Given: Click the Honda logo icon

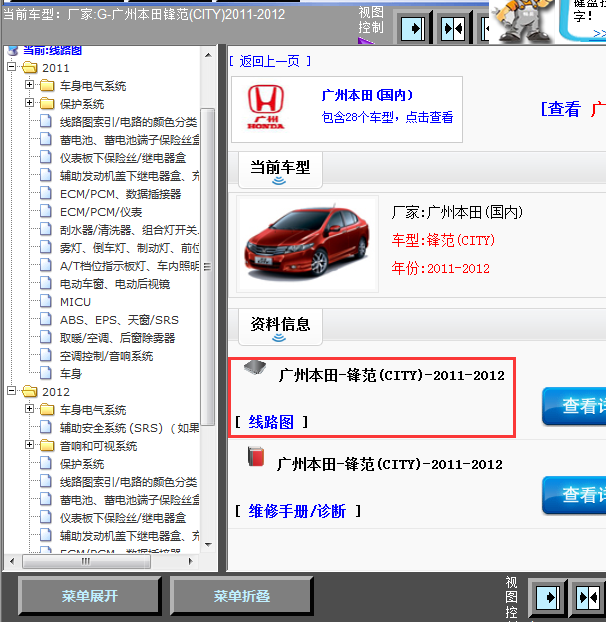Looking at the screenshot, I should [x=266, y=107].
